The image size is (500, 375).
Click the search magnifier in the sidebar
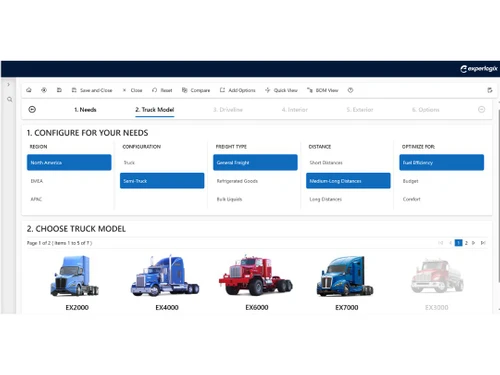(10, 99)
